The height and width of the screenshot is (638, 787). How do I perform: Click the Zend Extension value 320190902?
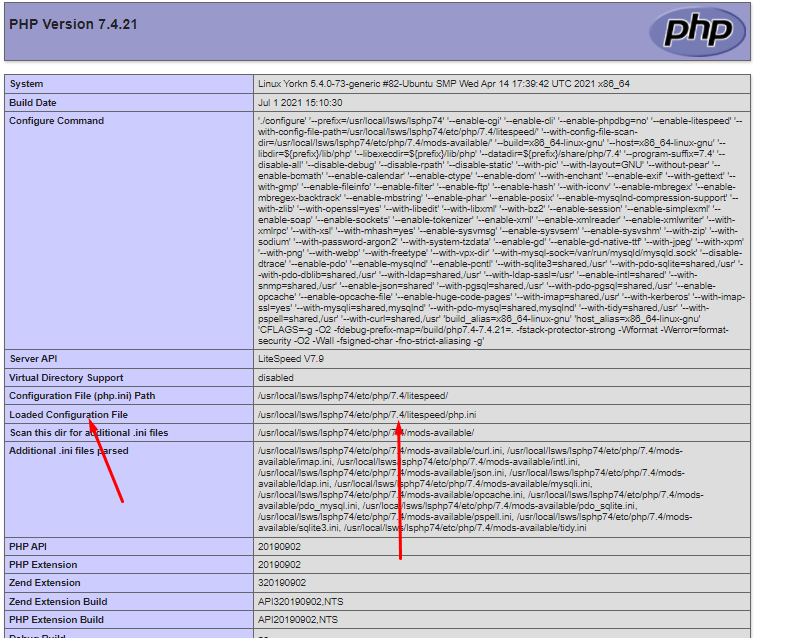(x=281, y=583)
